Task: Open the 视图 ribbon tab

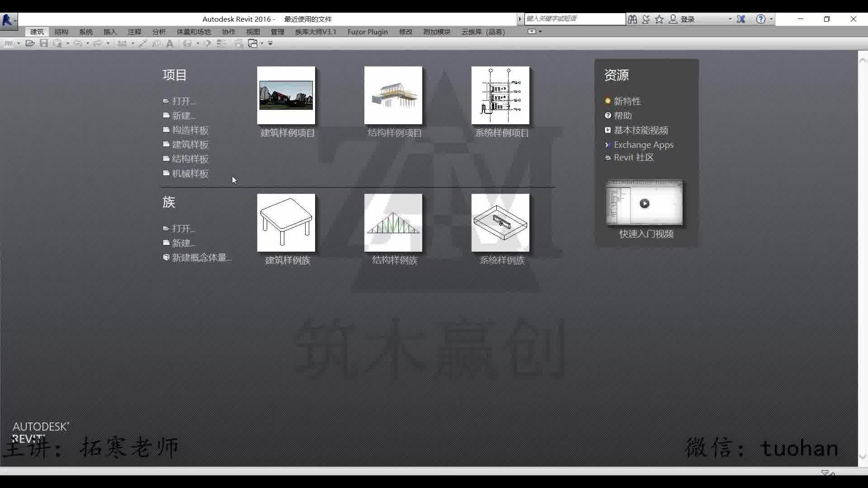Action: [253, 32]
